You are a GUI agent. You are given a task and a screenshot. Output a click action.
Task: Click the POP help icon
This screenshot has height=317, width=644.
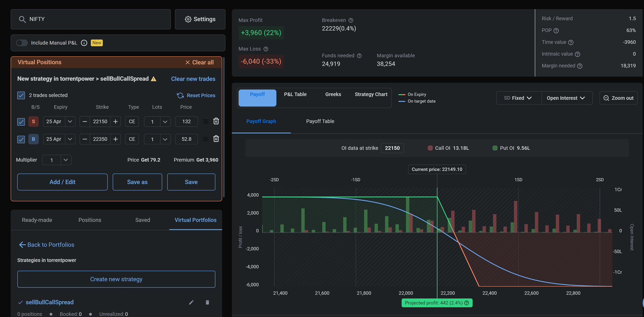pos(556,31)
